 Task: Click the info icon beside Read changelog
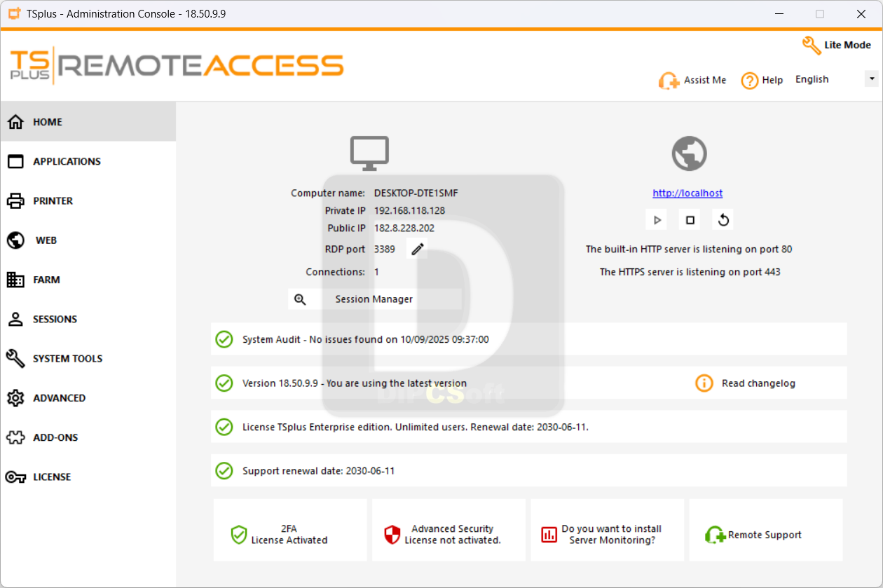point(704,383)
